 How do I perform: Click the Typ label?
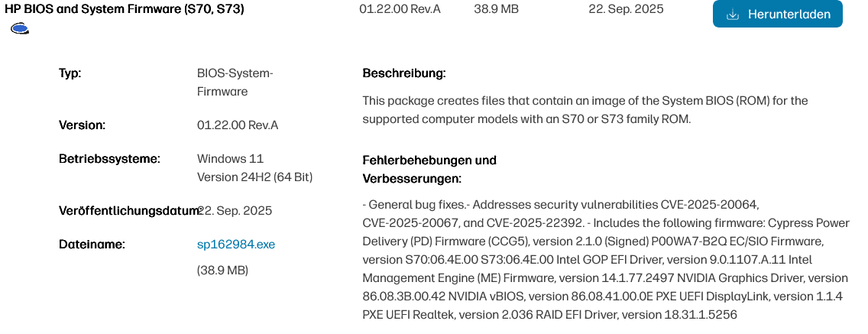point(70,74)
